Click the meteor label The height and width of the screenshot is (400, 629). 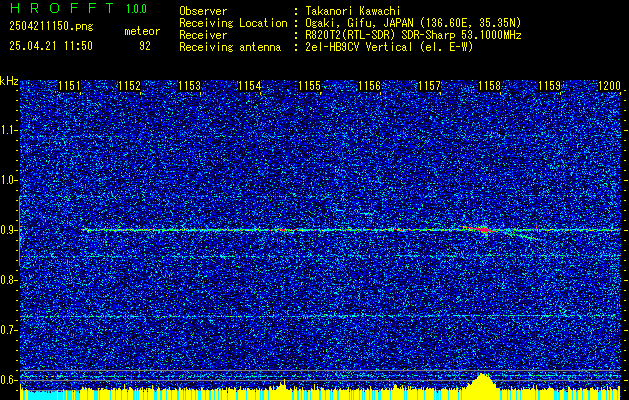pos(142,31)
